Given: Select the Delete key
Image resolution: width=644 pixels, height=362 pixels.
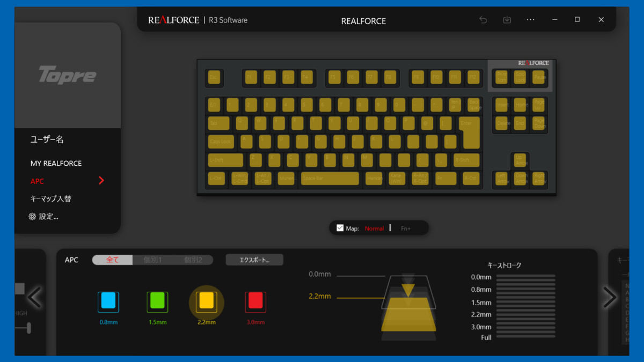Looking at the screenshot, I should (x=503, y=123).
